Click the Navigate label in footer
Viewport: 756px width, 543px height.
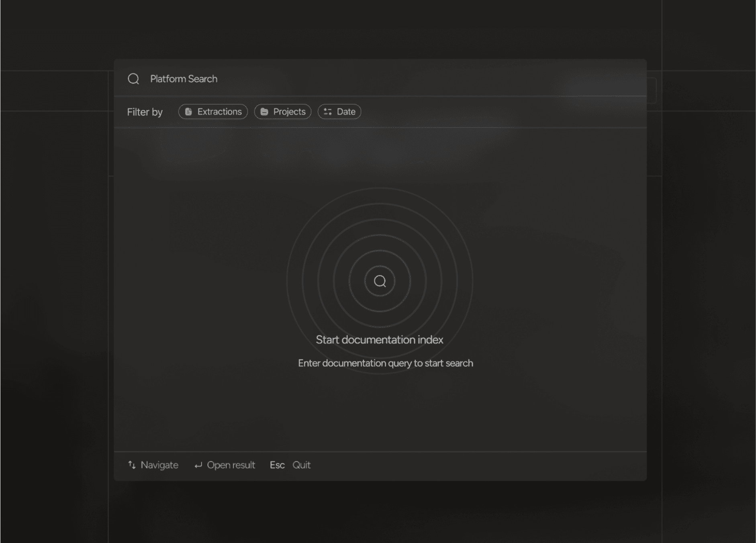point(159,465)
